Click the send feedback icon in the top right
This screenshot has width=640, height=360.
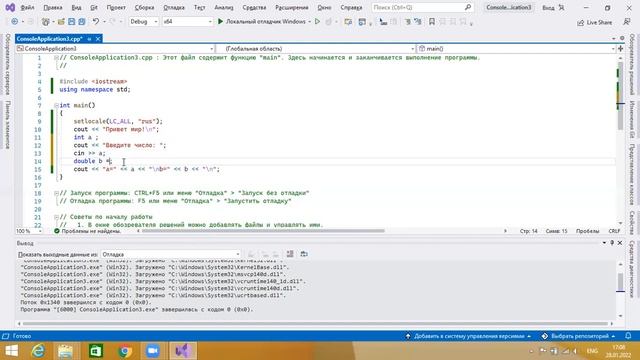pos(627,22)
